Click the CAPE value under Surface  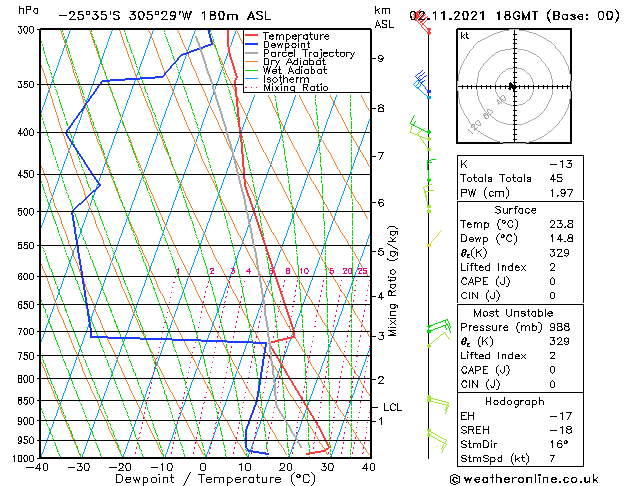point(552,281)
